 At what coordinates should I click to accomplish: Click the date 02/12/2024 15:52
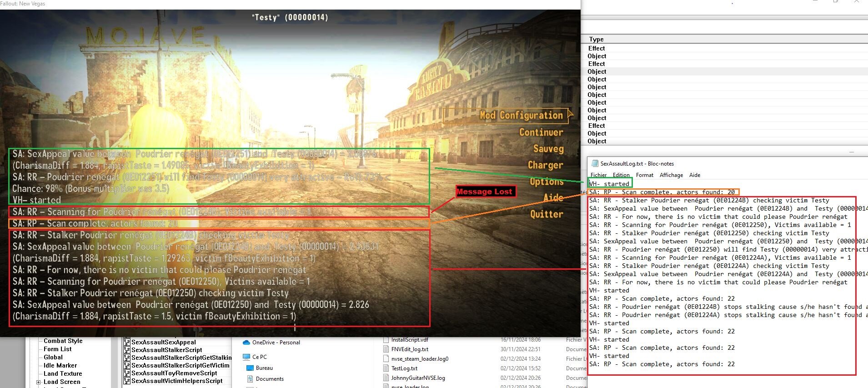[521, 368]
